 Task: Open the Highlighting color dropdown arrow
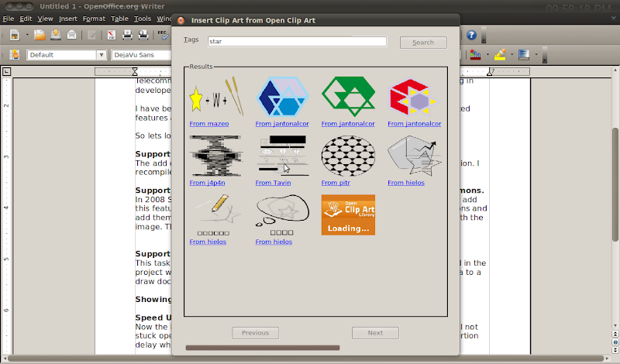click(511, 54)
